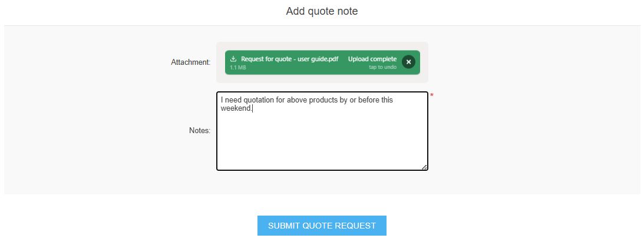Click the word "quotation" in the notes text

click(257, 100)
